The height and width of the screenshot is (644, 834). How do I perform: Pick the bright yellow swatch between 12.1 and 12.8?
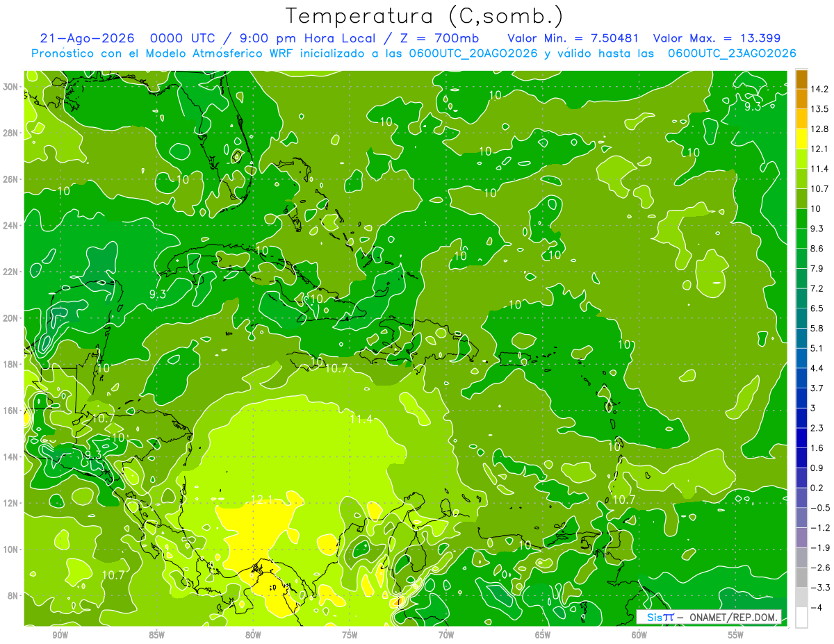(801, 138)
